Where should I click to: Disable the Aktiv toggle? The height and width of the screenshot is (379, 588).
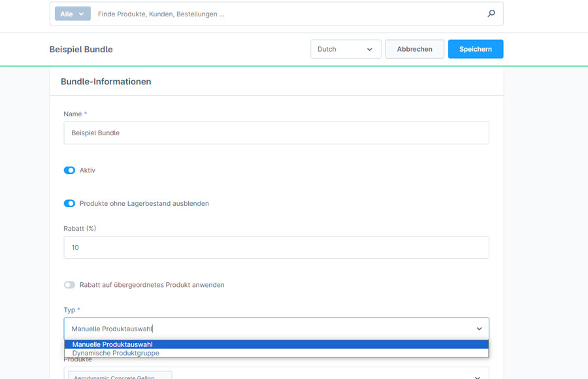pos(69,170)
